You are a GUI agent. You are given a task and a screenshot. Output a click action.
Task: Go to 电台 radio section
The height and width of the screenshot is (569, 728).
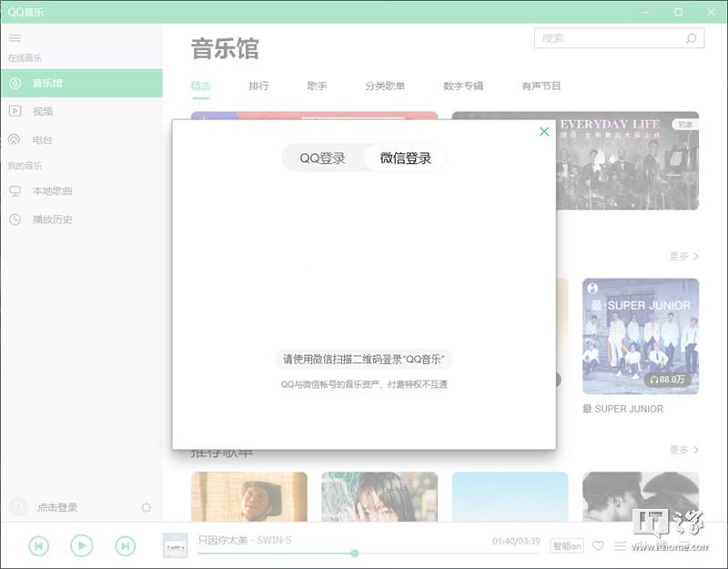[x=43, y=140]
